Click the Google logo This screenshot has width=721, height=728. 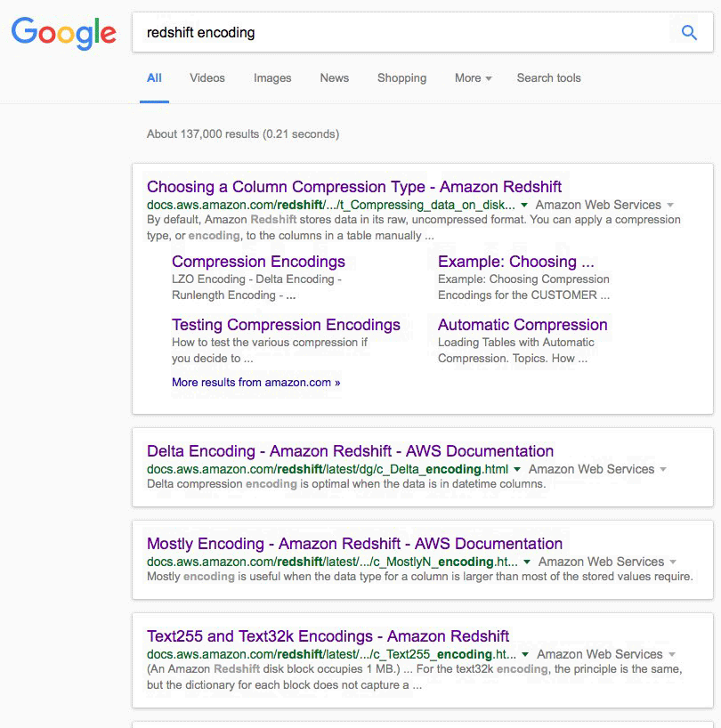(x=63, y=34)
